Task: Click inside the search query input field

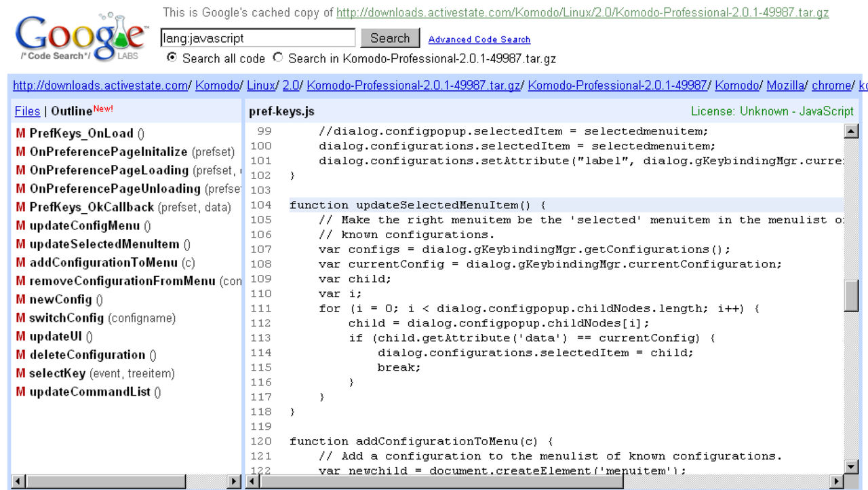Action: click(258, 37)
